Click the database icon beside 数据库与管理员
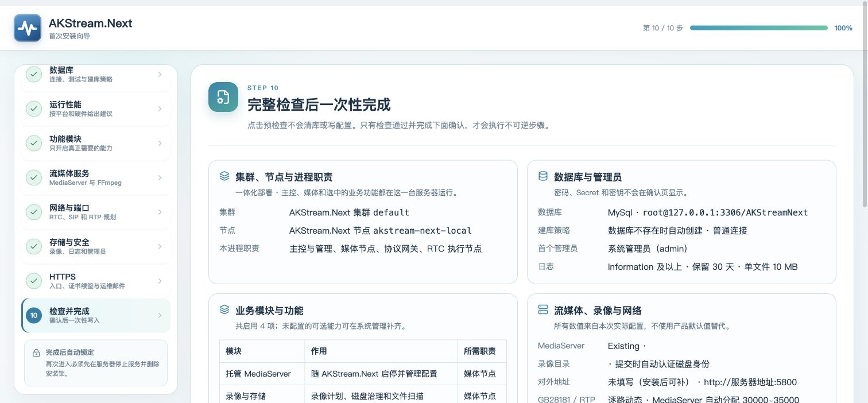The image size is (868, 403). pyautogui.click(x=542, y=176)
